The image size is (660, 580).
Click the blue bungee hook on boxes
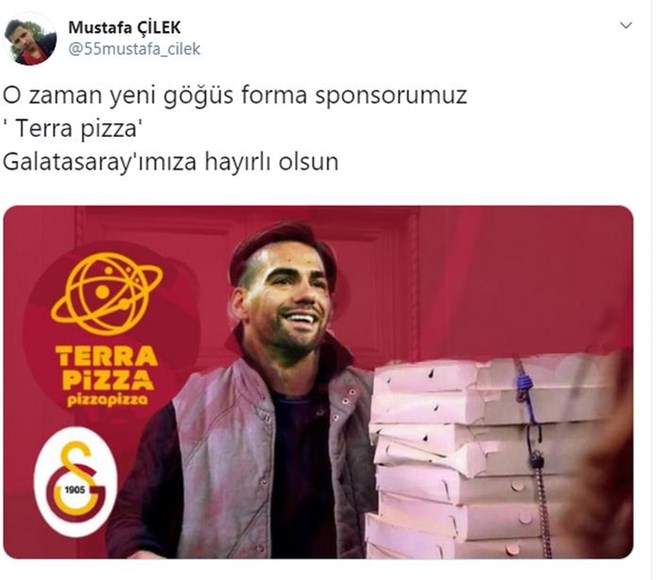(526, 391)
